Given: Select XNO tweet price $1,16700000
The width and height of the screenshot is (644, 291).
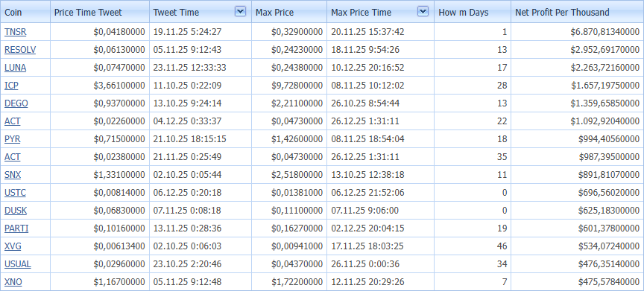Looking at the screenshot, I should click(x=119, y=281).
